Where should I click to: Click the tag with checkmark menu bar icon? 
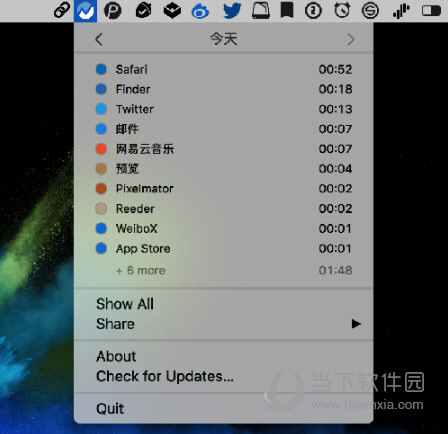click(144, 10)
